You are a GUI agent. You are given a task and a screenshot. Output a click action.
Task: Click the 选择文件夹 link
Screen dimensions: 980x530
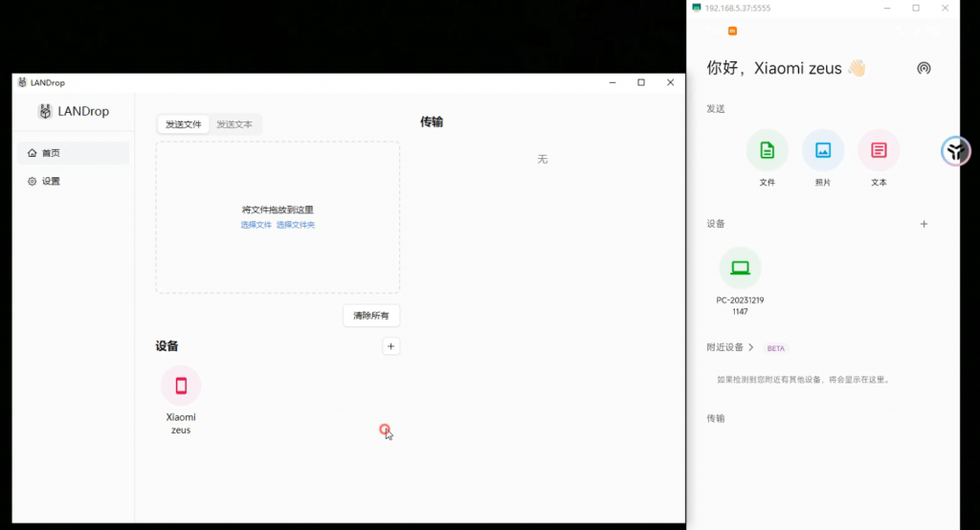[x=296, y=225]
